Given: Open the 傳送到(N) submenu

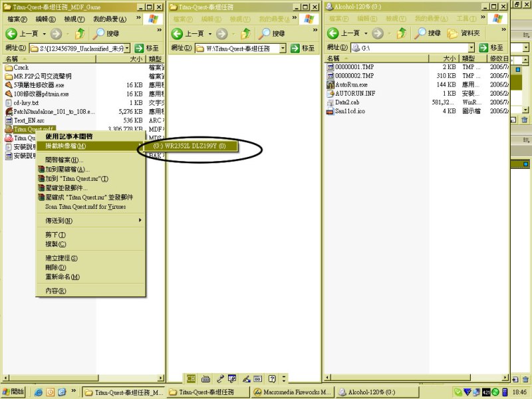Looking at the screenshot, I should pyautogui.click(x=90, y=221).
